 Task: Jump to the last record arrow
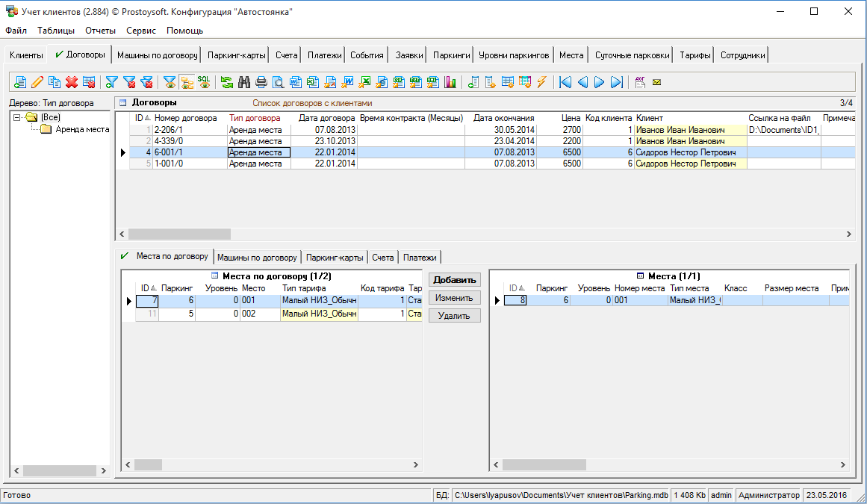(617, 82)
